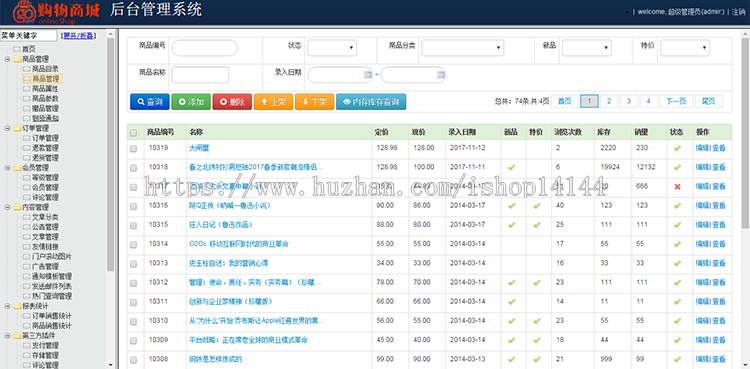Click the 新品 checkmark in row 10315
Image resolution: width=750 pixels, height=369 pixels.
tap(512, 225)
